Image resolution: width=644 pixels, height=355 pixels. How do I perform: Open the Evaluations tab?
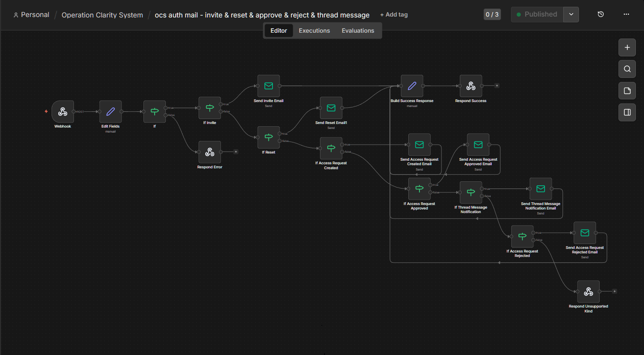(x=358, y=30)
